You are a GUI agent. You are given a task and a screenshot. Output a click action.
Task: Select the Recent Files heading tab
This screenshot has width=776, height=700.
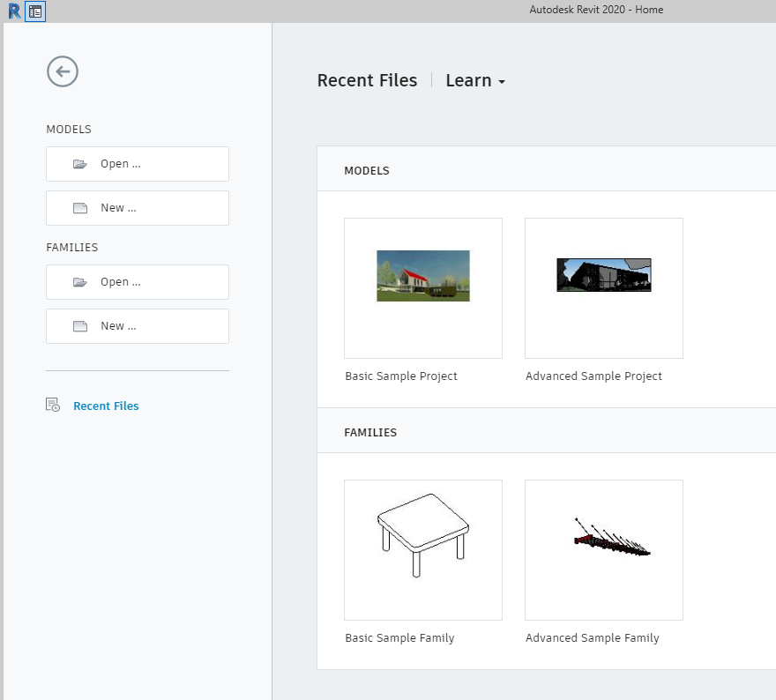point(367,80)
